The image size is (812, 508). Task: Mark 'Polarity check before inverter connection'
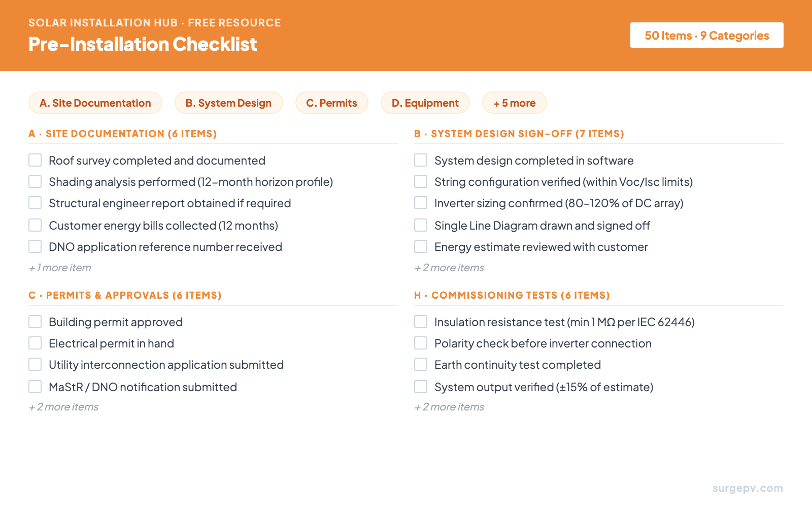(x=420, y=343)
